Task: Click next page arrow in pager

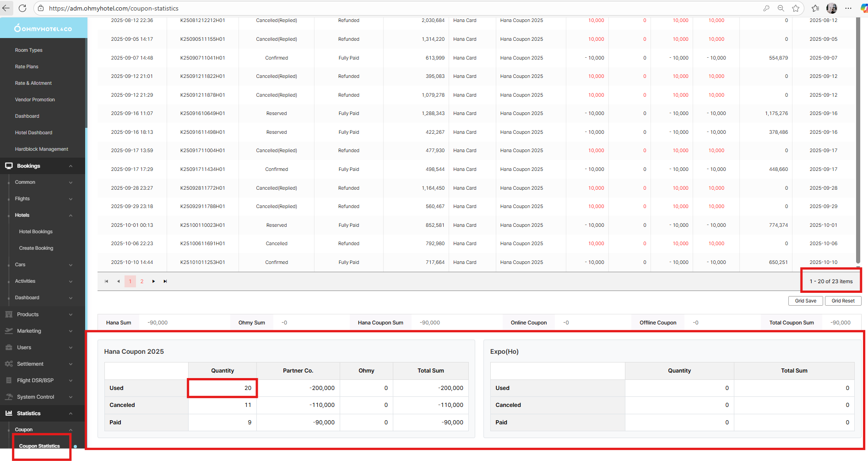Action: [x=153, y=281]
